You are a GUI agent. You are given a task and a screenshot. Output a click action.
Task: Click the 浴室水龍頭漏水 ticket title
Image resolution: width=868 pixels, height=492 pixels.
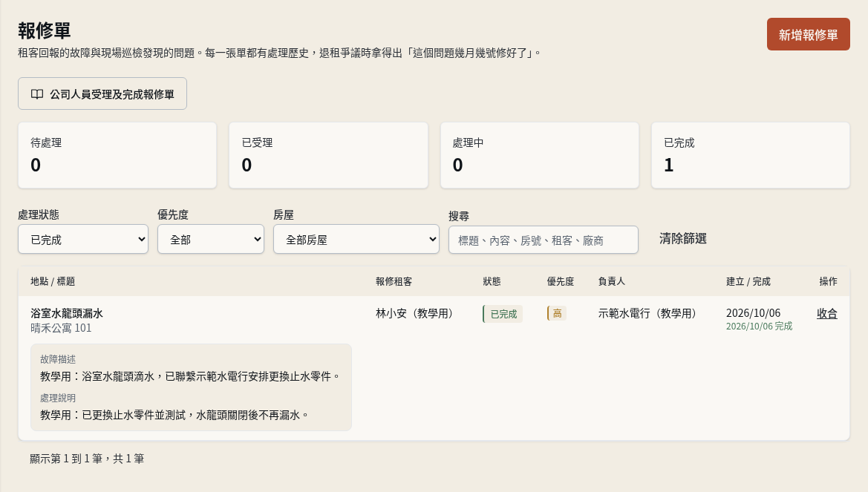pos(67,313)
